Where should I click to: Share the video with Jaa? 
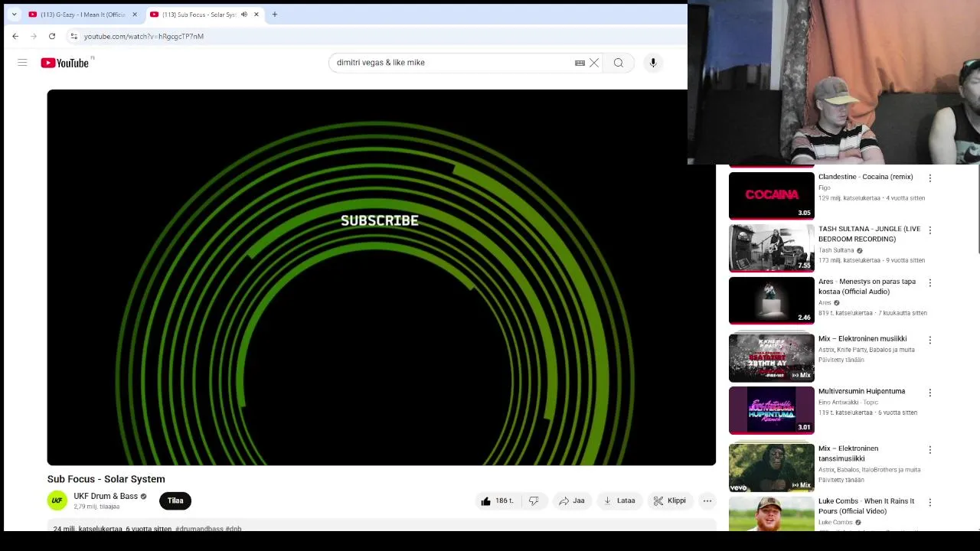pos(572,500)
